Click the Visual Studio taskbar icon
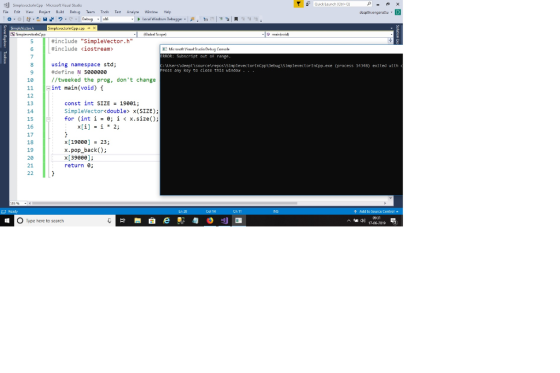 coord(224,221)
